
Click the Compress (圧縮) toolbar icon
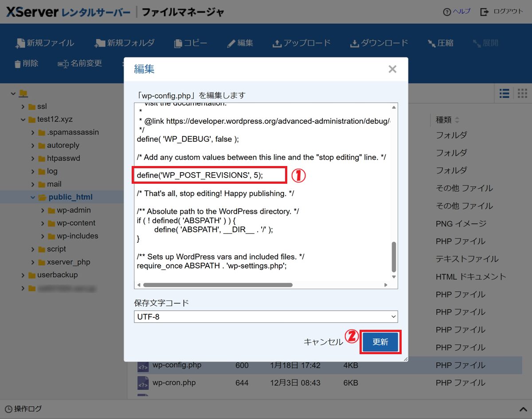(431, 43)
